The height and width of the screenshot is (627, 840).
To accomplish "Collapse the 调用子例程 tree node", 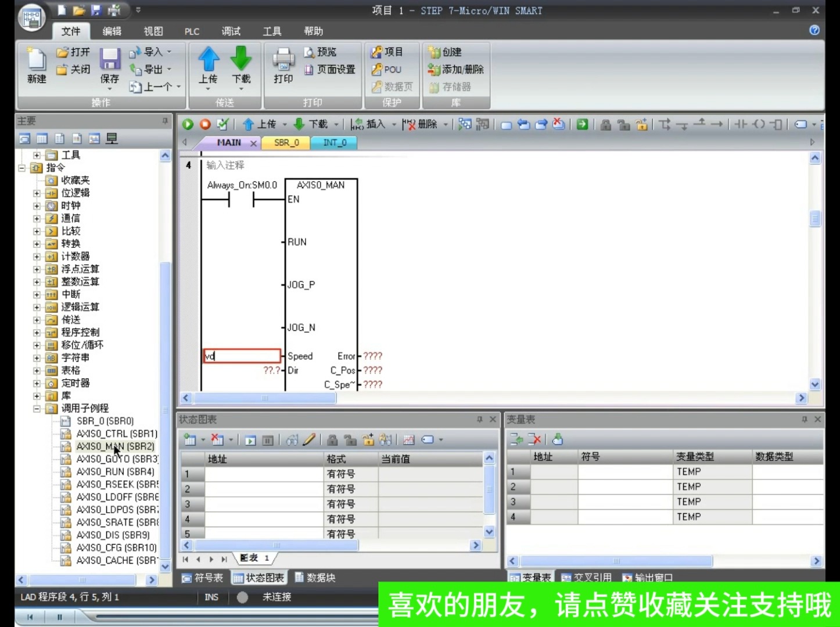I will click(36, 408).
